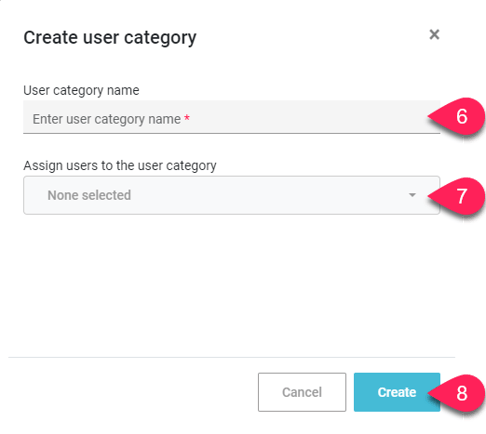
Task: Click the empty area inside the users dropdown
Action: point(267,195)
